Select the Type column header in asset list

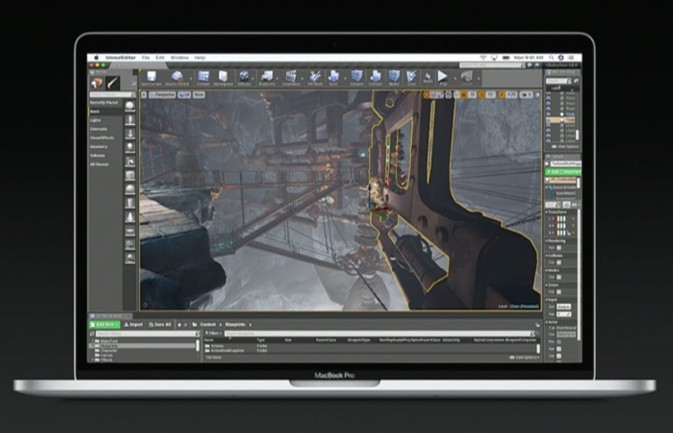(261, 340)
